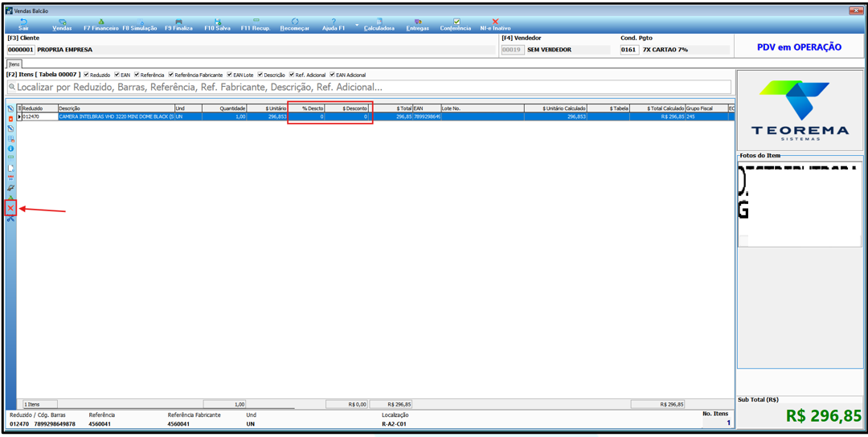The height and width of the screenshot is (437, 868).
Task: Toggle the Referência Fabricante checkbox
Action: (171, 75)
